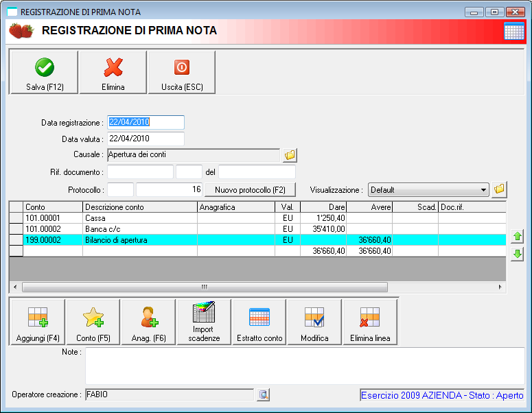Click the Aggiungi (F4) add row button
This screenshot has width=532, height=413.
pyautogui.click(x=38, y=322)
